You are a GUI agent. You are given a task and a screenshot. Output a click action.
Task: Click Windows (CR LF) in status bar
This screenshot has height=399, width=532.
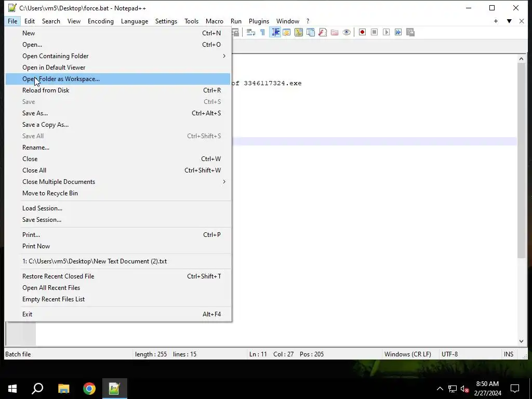pos(408,354)
